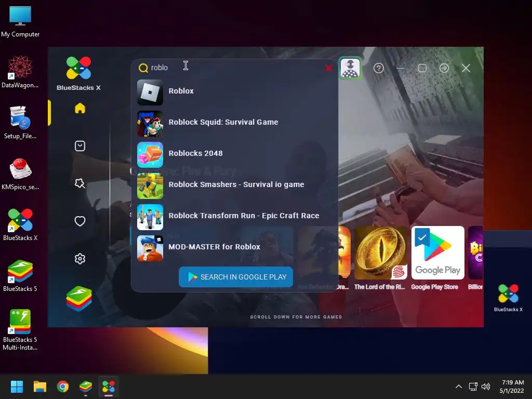Open network status icon in tray
Viewport: 532px width, 399px height.
point(473,387)
